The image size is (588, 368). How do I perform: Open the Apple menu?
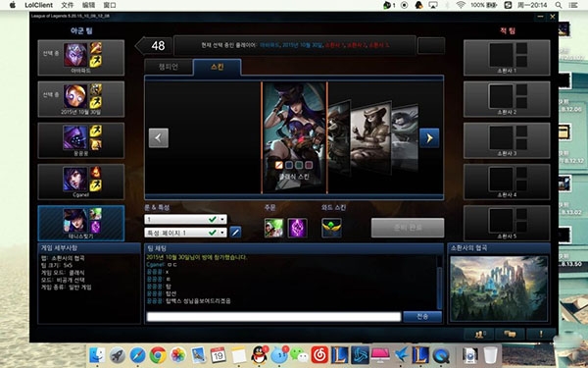(13, 5)
